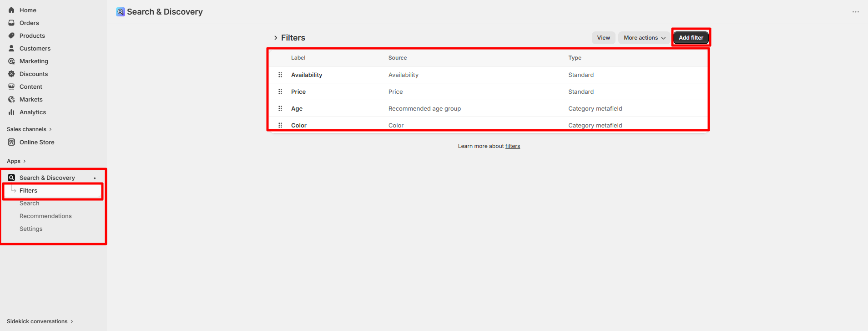
Task: Open Recommendations submenu item
Action: tap(45, 216)
